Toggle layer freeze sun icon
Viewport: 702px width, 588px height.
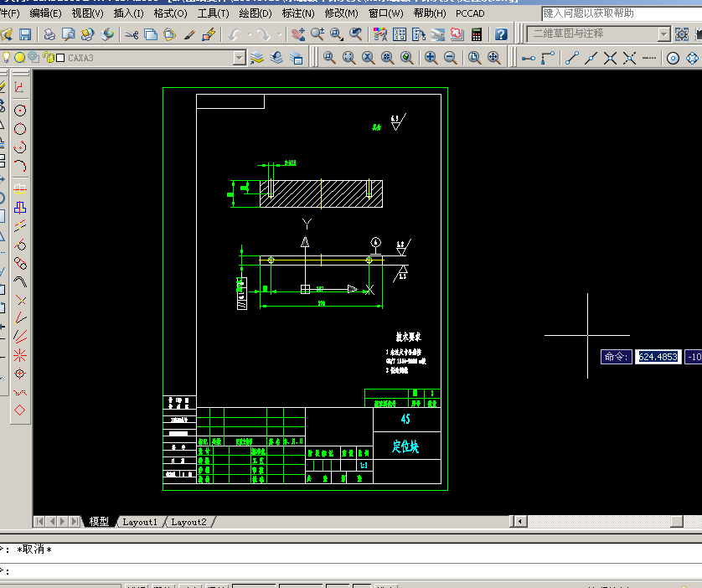19,57
